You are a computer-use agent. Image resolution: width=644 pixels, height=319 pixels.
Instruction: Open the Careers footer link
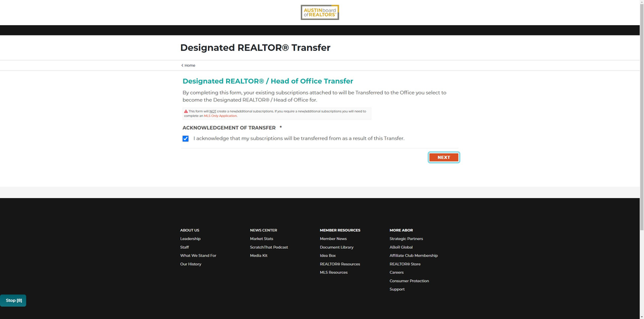pos(396,272)
